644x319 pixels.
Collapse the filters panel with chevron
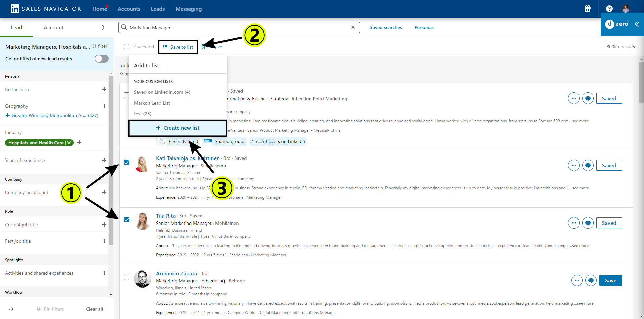point(103,27)
